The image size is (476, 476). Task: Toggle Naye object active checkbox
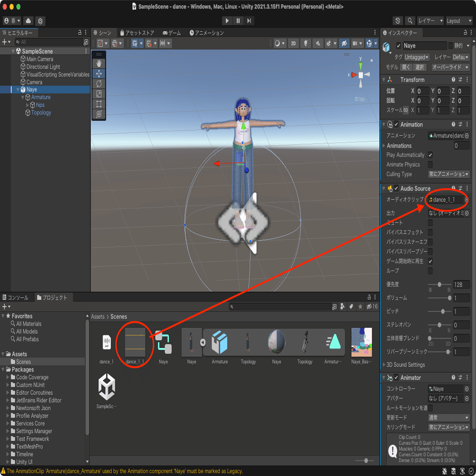click(399, 46)
